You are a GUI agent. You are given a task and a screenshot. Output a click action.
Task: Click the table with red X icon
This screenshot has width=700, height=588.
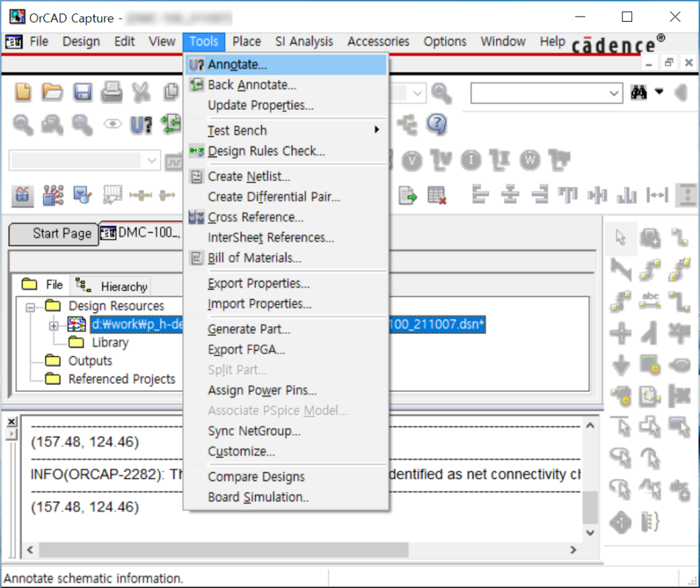[x=436, y=195]
